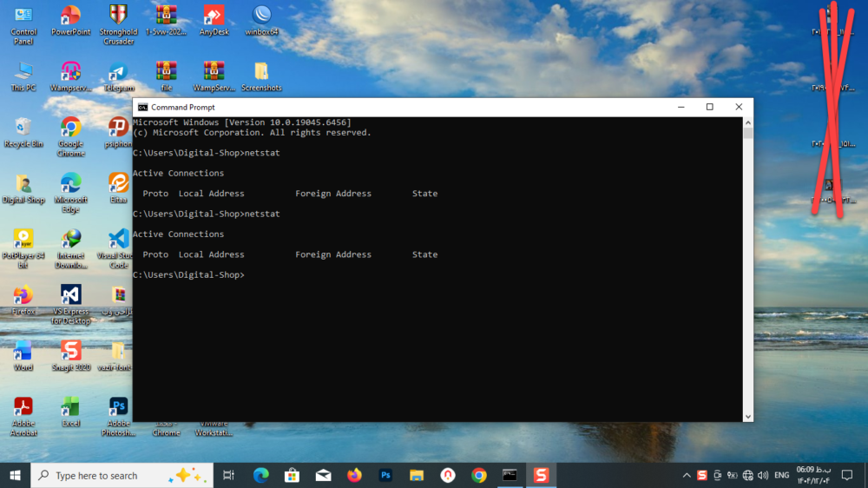Select the Wampserver shortcut beside Telegram
This screenshot has width=868, height=488.
[x=70, y=77]
